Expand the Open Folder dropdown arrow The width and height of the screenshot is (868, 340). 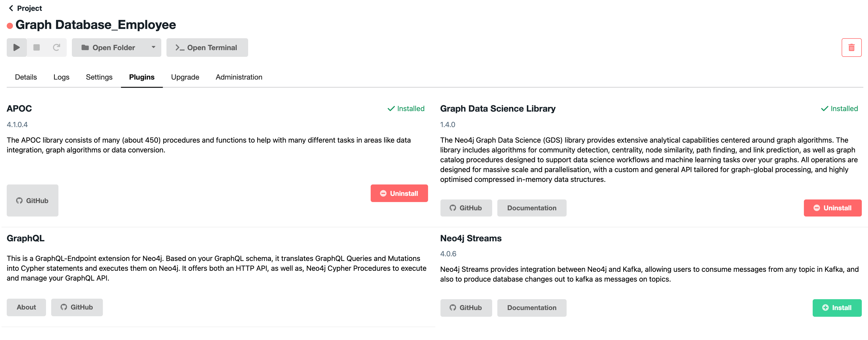click(153, 48)
